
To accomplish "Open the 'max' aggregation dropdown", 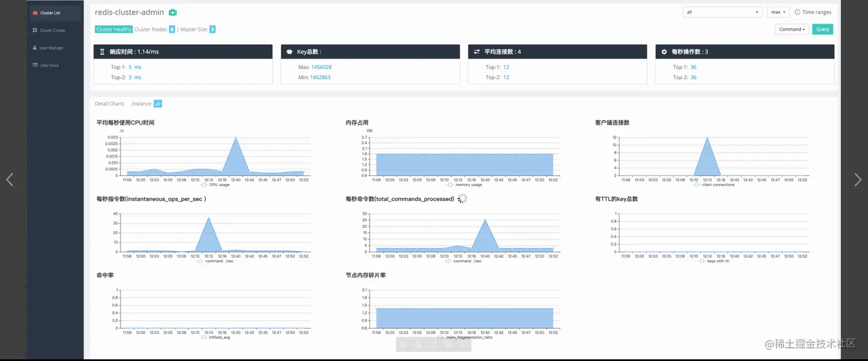I will (x=778, y=12).
